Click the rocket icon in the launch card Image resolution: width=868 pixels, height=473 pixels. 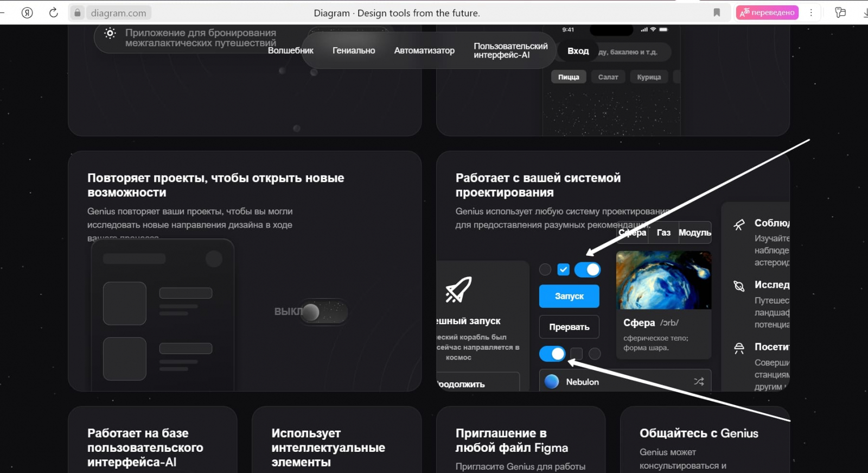coord(458,289)
